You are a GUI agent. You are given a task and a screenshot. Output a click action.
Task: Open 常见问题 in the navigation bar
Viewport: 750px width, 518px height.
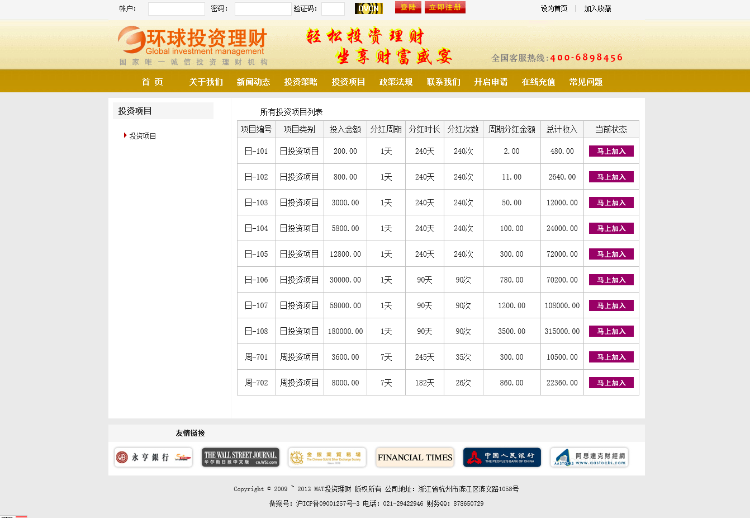(585, 82)
